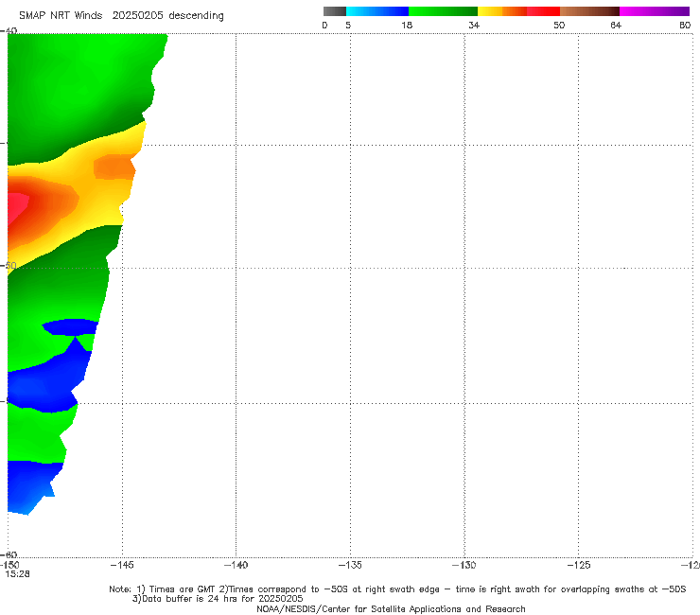Click the longitude axis label '-145'

[x=122, y=565]
